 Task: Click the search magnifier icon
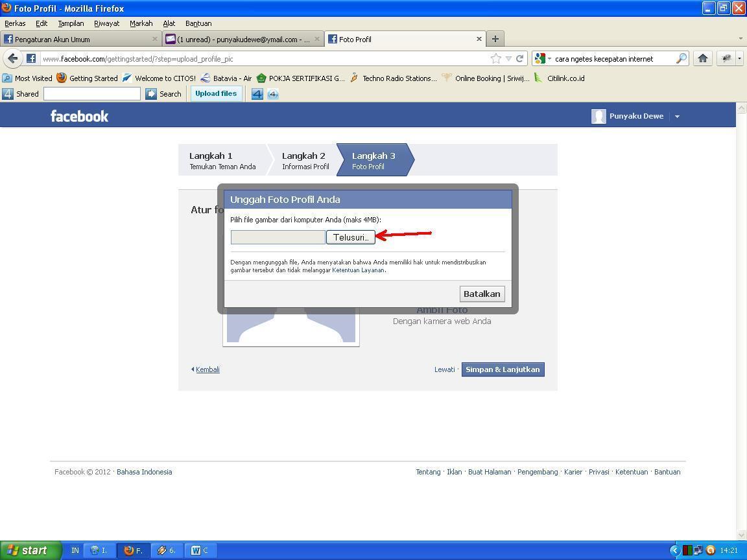point(681,58)
